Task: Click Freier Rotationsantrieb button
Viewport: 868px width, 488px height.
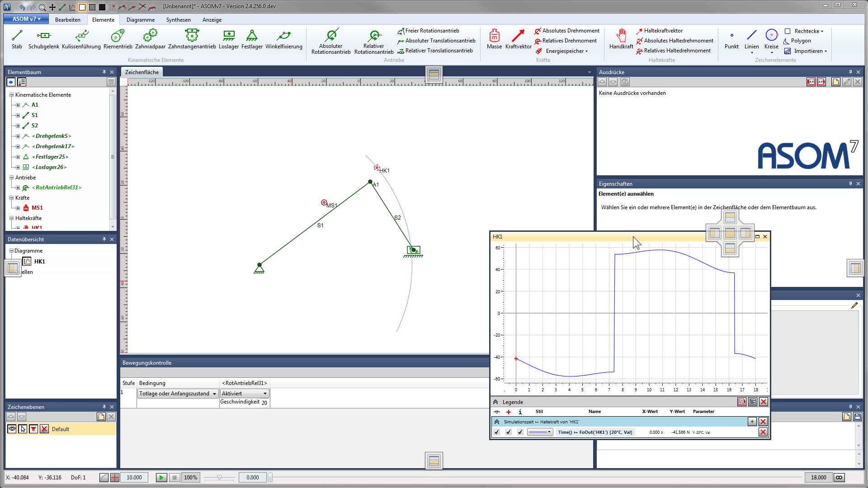Action: point(428,31)
